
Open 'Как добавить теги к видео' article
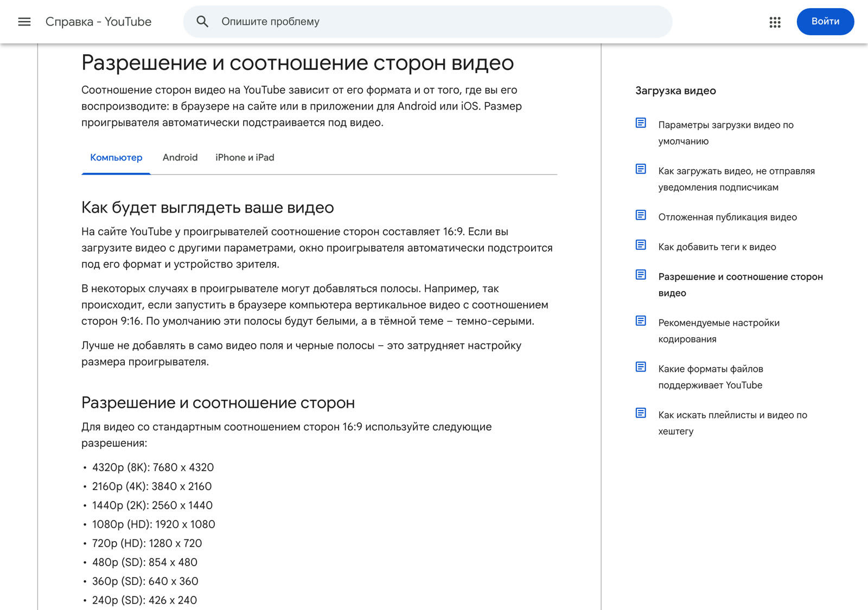[717, 247]
